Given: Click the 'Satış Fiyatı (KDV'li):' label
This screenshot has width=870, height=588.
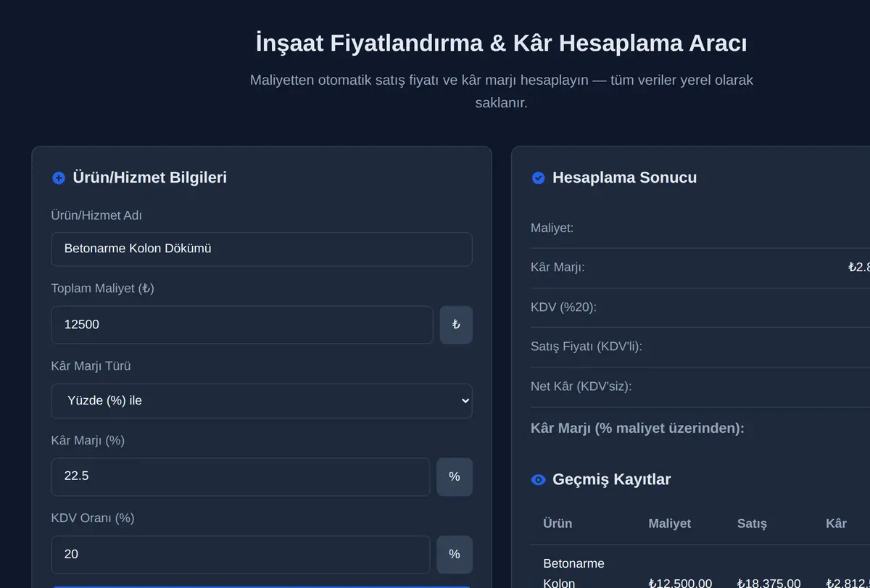Looking at the screenshot, I should tap(587, 347).
